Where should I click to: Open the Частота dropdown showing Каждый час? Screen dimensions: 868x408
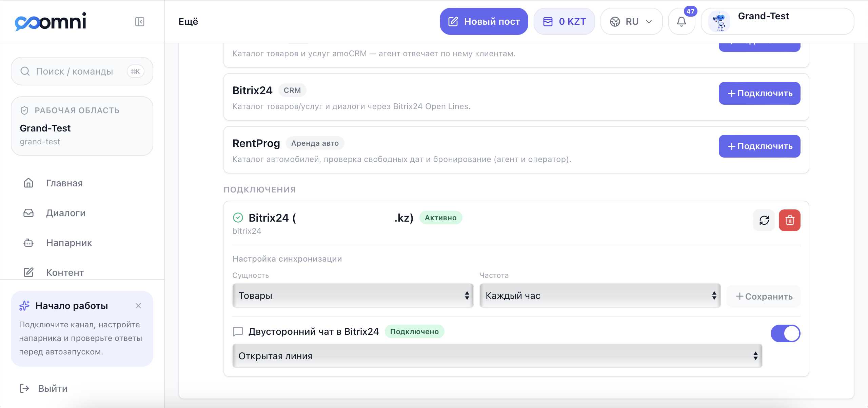[x=600, y=295]
